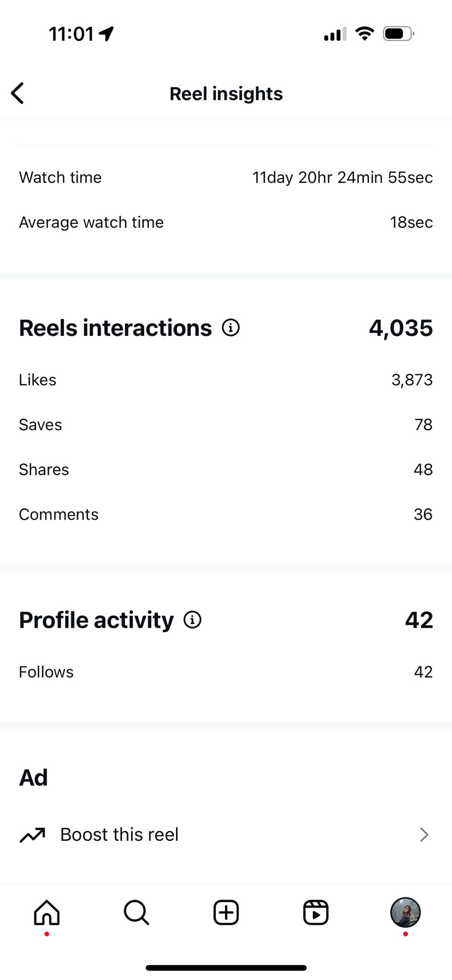Tap the back arrow icon
Viewport: 452px width, 980px height.
(x=18, y=93)
